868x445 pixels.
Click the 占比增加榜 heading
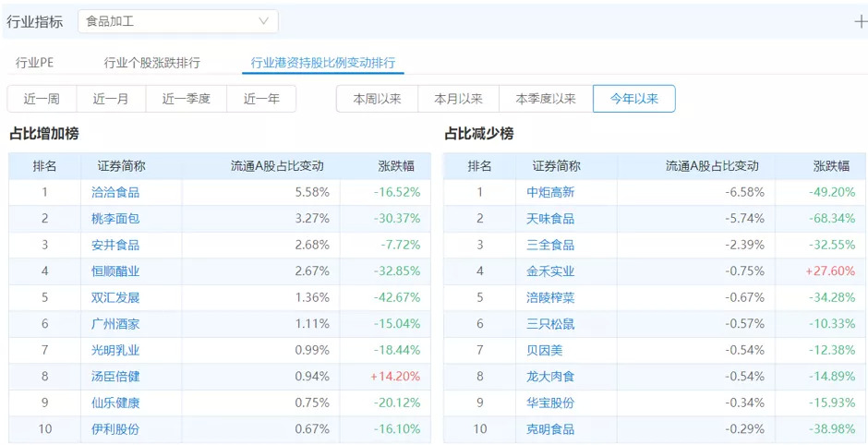[44, 133]
